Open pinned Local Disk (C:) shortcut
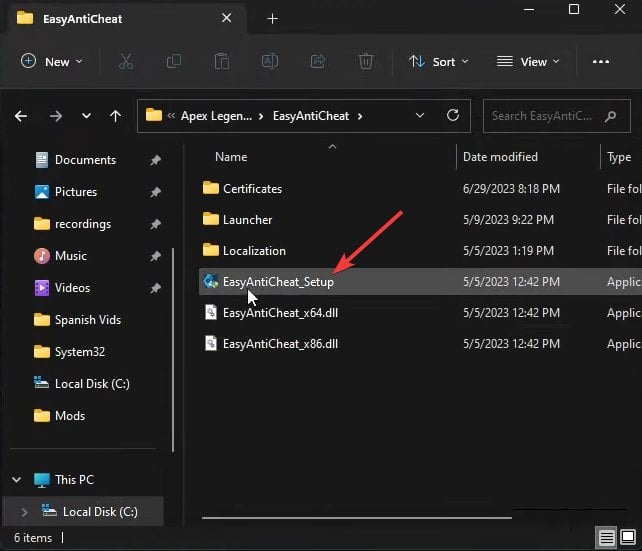 tap(92, 384)
